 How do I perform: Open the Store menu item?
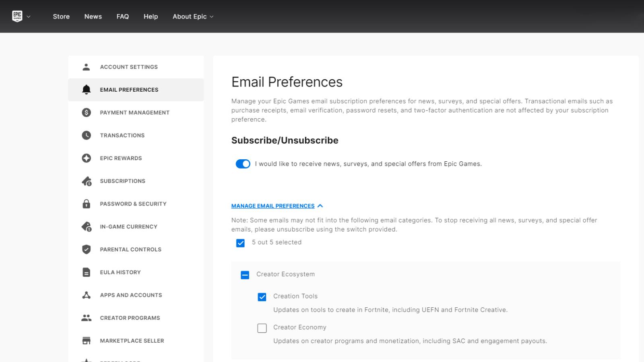(61, 16)
